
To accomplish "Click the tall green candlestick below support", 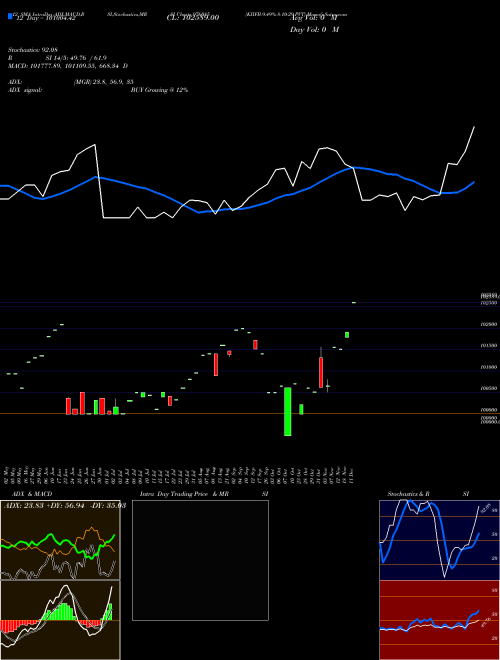I will click(x=288, y=412).
